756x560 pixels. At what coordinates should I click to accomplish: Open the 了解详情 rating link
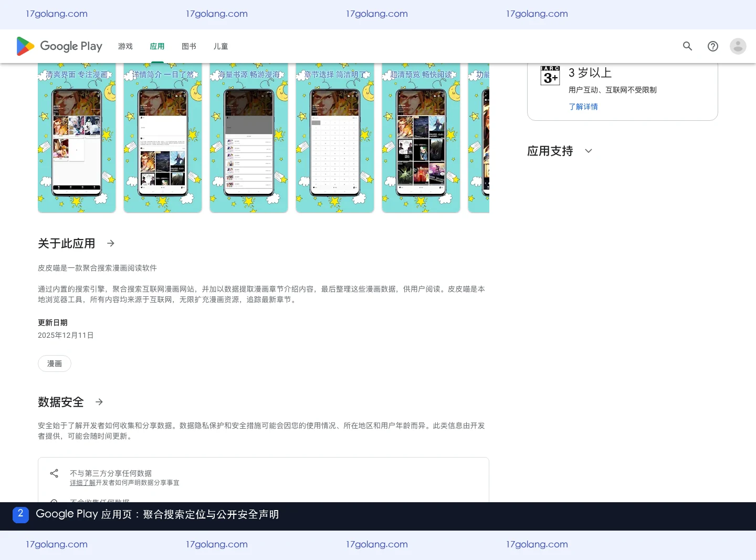pos(583,107)
